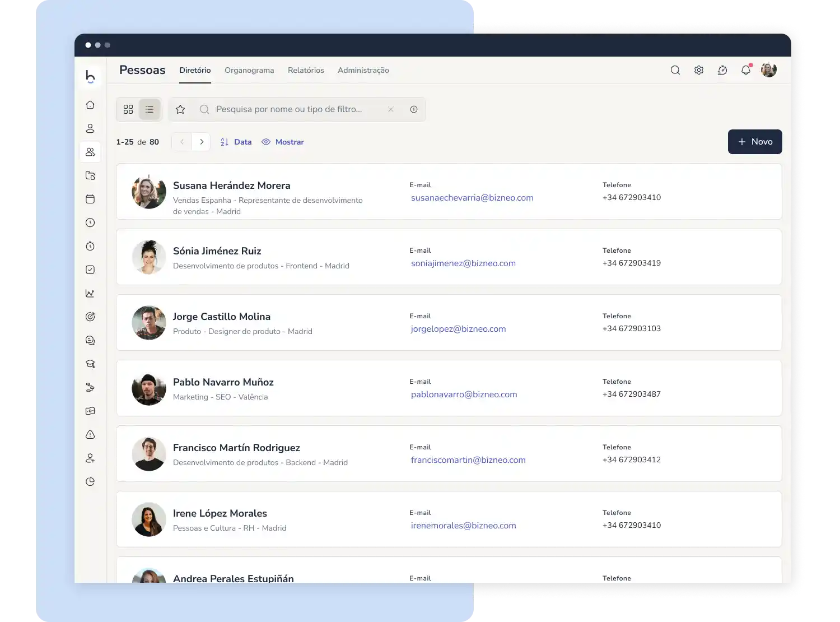Open line chart icon in sidebar
The width and height of the screenshot is (840, 622).
[90, 293]
